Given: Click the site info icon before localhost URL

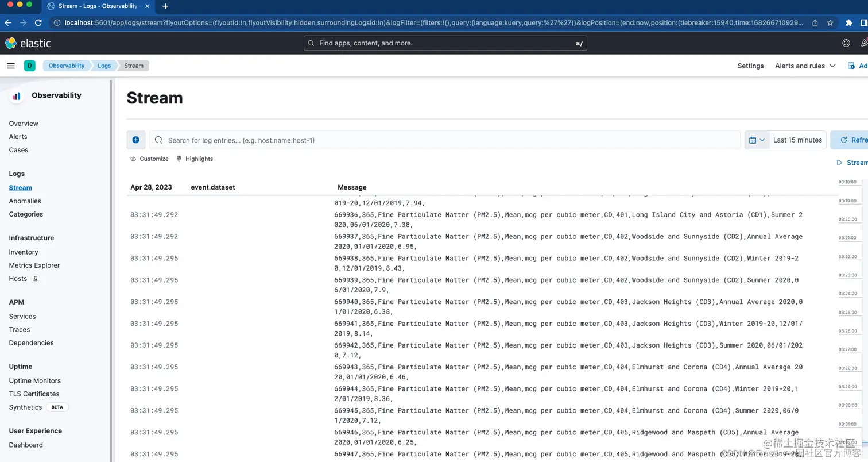Looking at the screenshot, I should 57,23.
